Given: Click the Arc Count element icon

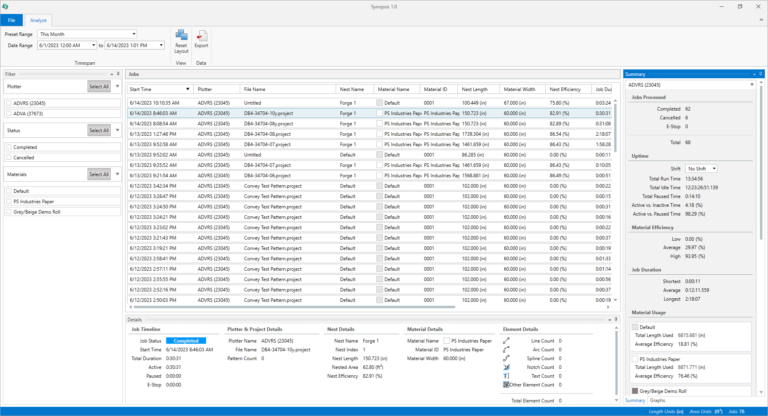Looking at the screenshot, I should pyautogui.click(x=506, y=349).
